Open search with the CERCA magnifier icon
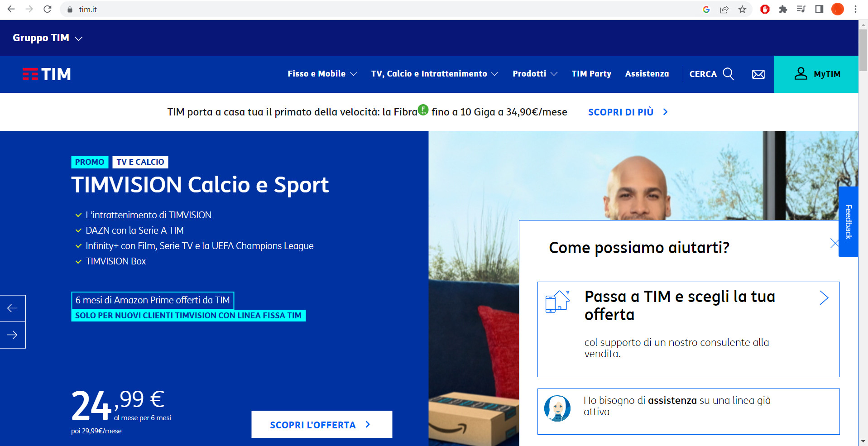The width and height of the screenshot is (868, 446). (728, 74)
